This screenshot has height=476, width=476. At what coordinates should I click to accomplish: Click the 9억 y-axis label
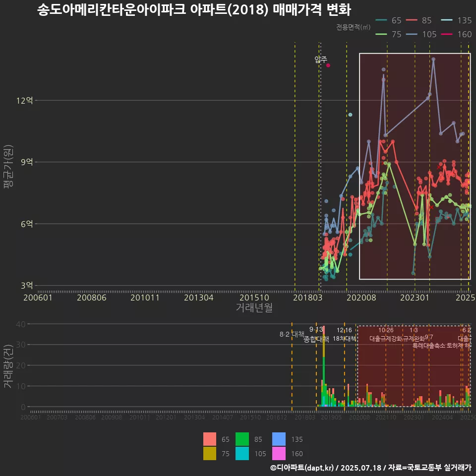point(27,162)
